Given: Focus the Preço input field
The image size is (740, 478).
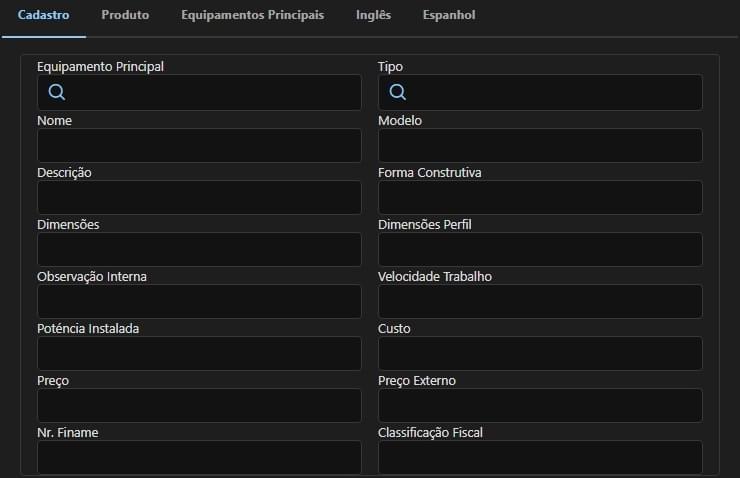Looking at the screenshot, I should [199, 406].
